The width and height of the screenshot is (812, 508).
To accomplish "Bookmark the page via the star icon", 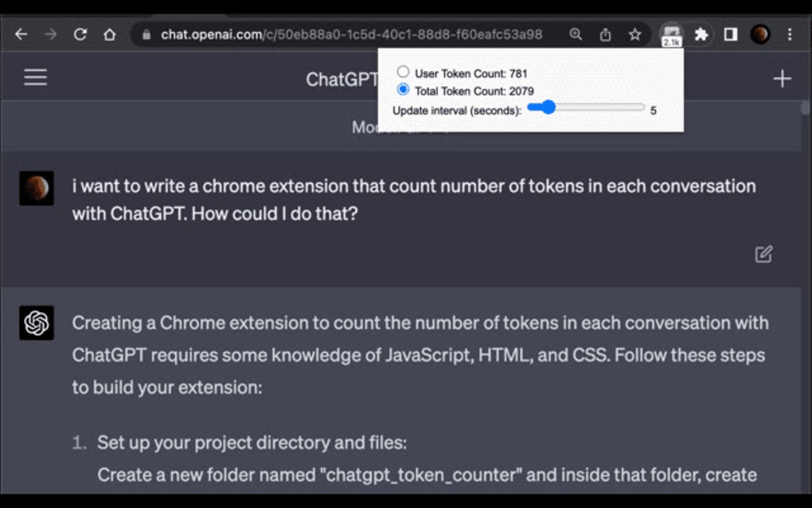I will click(634, 34).
